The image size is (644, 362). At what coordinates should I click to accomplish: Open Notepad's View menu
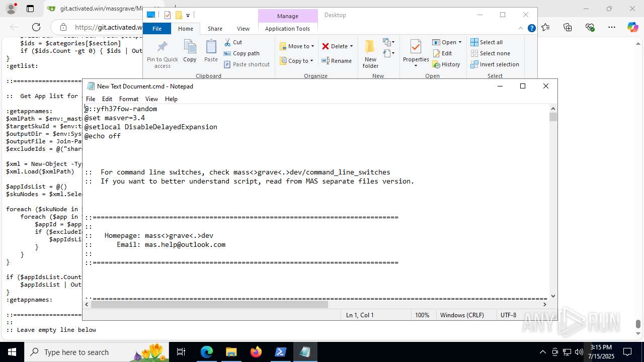(x=151, y=99)
